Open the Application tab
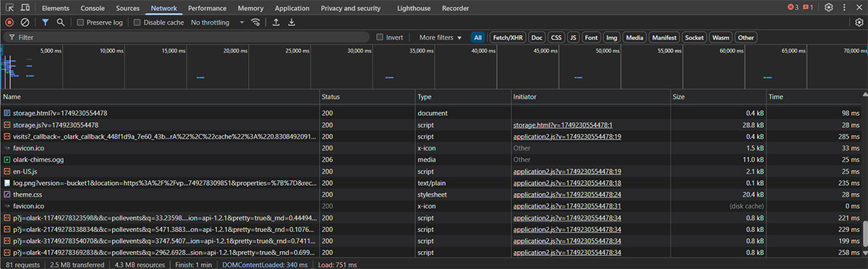 click(292, 8)
